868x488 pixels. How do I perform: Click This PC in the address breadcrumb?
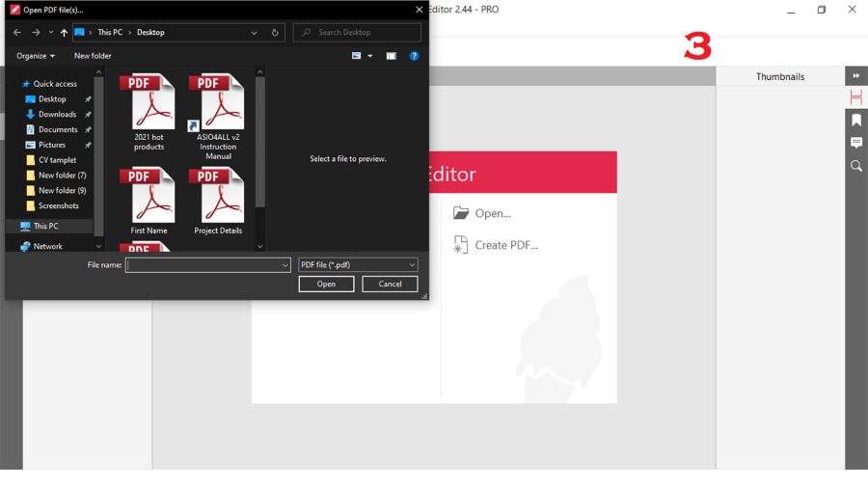pyautogui.click(x=110, y=33)
